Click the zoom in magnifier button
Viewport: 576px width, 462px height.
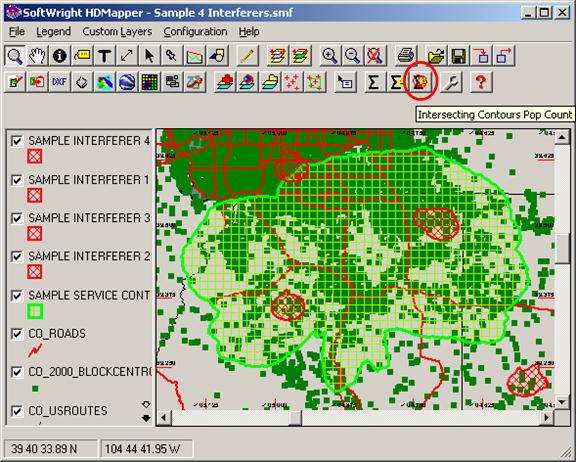tap(330, 56)
